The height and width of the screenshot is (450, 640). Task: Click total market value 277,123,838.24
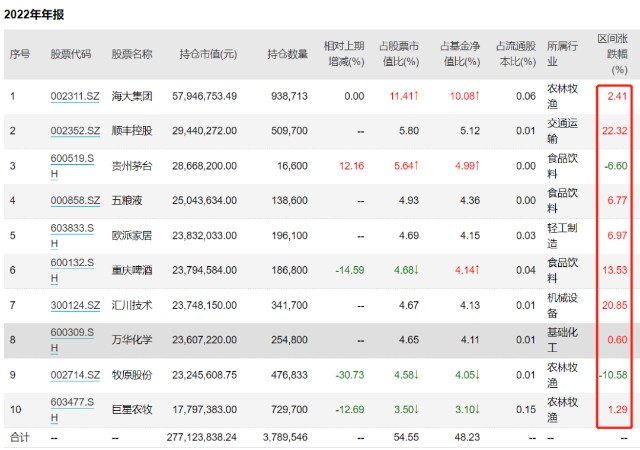[x=202, y=437]
